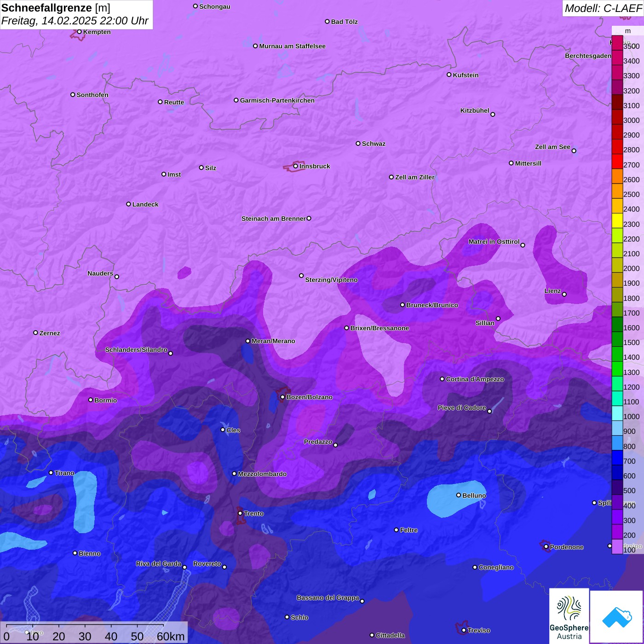This screenshot has width=644, height=644.
Task: Select the Feltre city marker dot
Action: pos(396,530)
